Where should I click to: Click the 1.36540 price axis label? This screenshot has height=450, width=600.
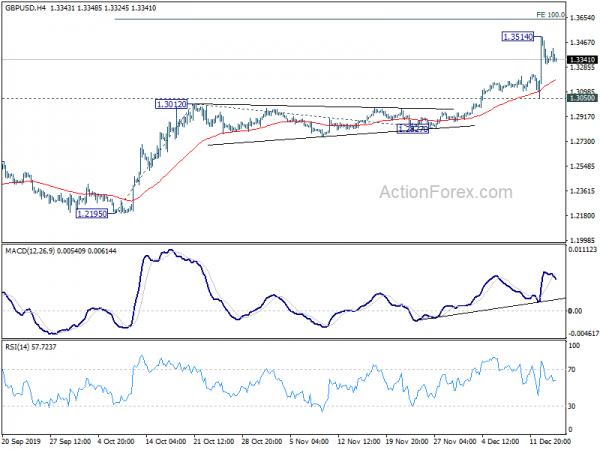(x=582, y=18)
